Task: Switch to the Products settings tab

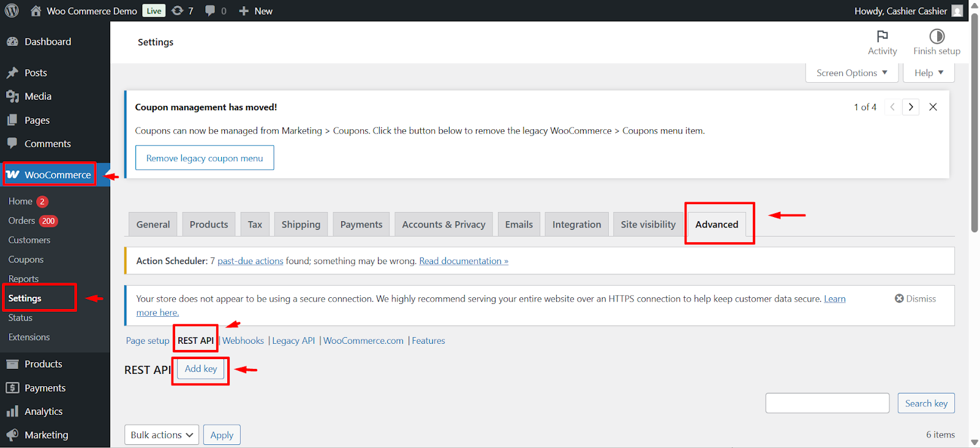Action: tap(209, 224)
